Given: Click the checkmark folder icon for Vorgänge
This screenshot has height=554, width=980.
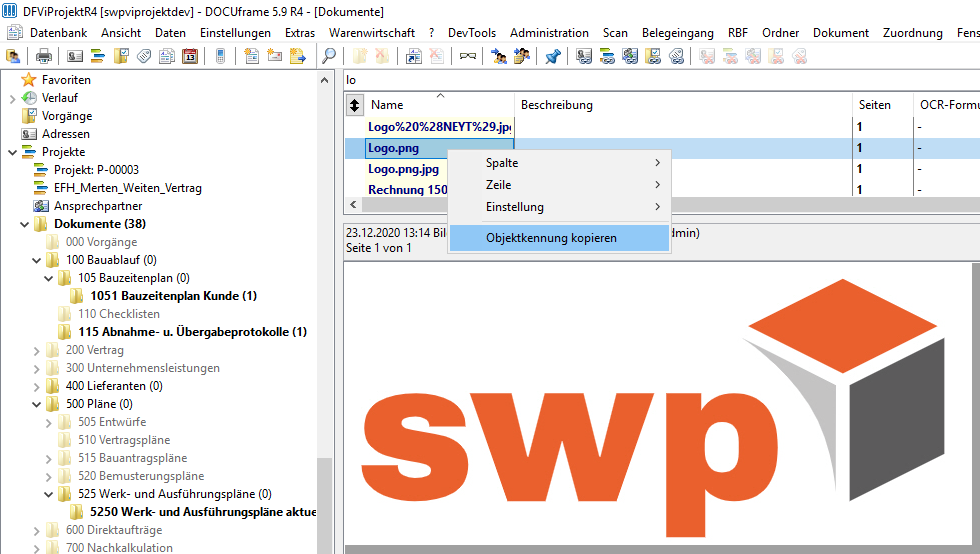Looking at the screenshot, I should pos(121,57).
